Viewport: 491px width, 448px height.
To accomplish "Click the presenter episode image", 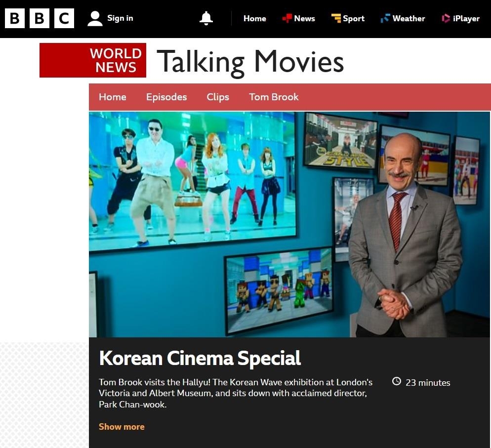I will tap(289, 224).
